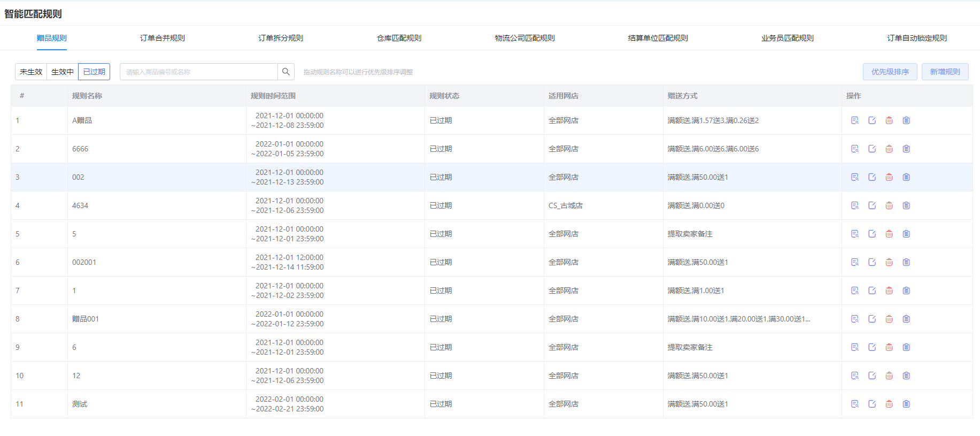The width and height of the screenshot is (980, 436).
Task: Delete rule 4634
Action: point(889,205)
